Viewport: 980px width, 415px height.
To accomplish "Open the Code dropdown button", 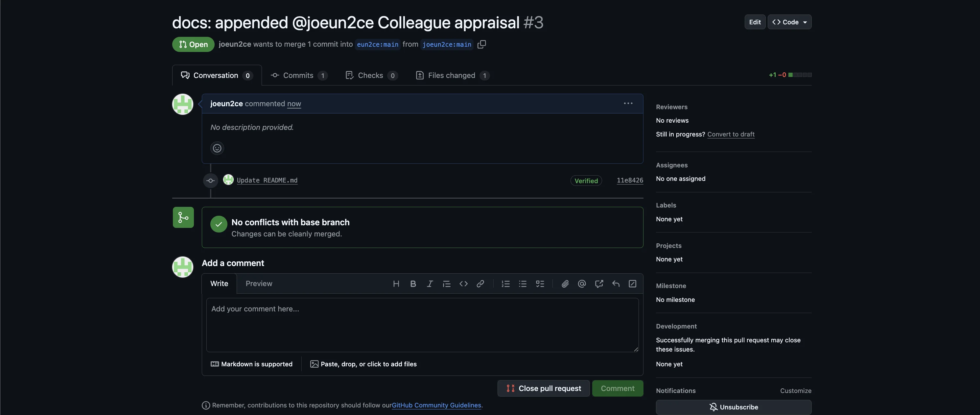I will (x=789, y=22).
